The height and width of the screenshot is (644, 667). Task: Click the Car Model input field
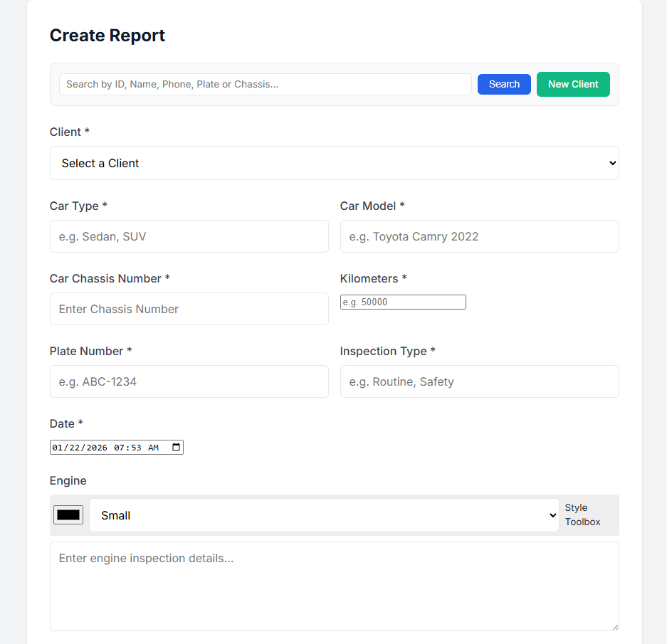[479, 236]
